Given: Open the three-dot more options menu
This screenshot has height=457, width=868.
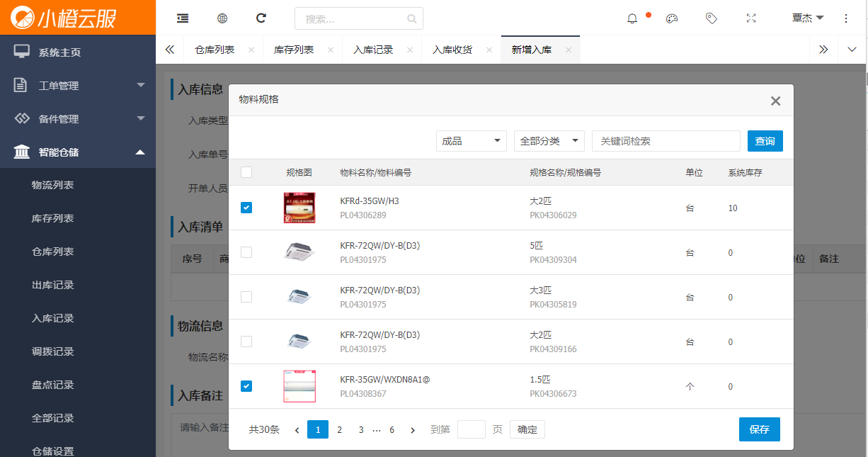Looking at the screenshot, I should tap(846, 18).
